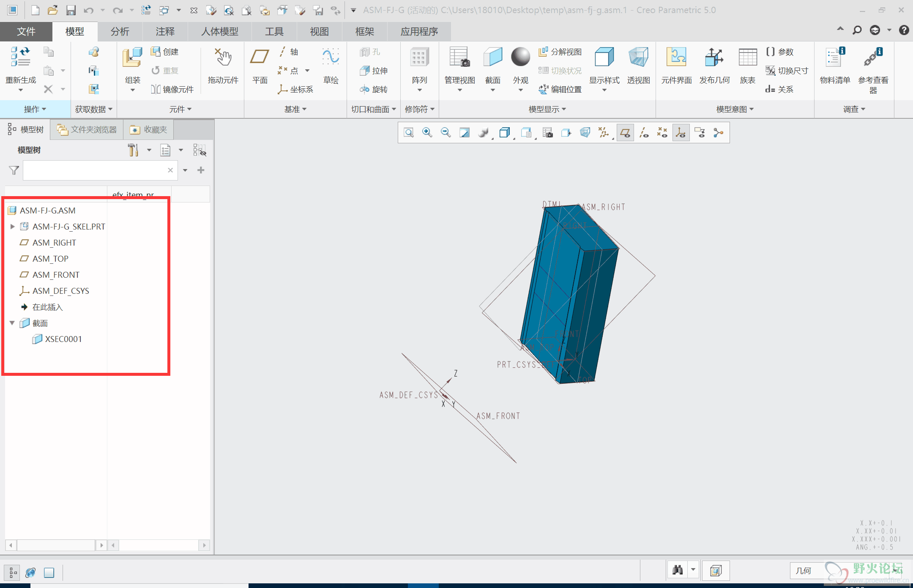Open the 操作 group dropdown

pyautogui.click(x=35, y=109)
